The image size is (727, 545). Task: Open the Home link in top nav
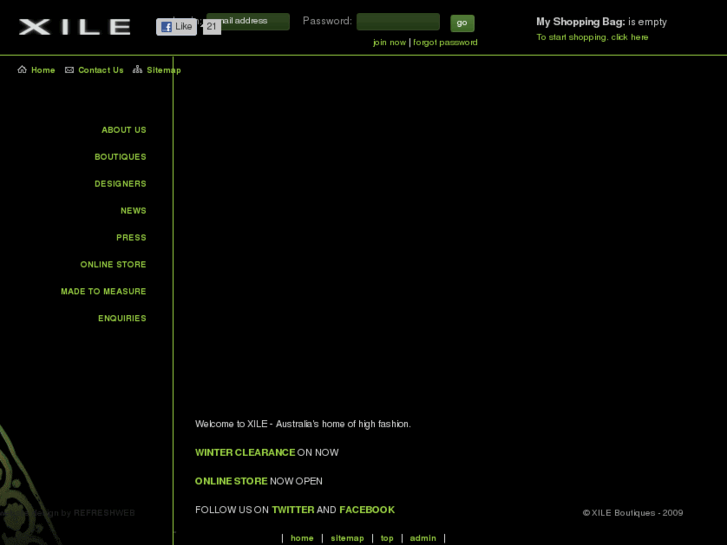tap(43, 70)
